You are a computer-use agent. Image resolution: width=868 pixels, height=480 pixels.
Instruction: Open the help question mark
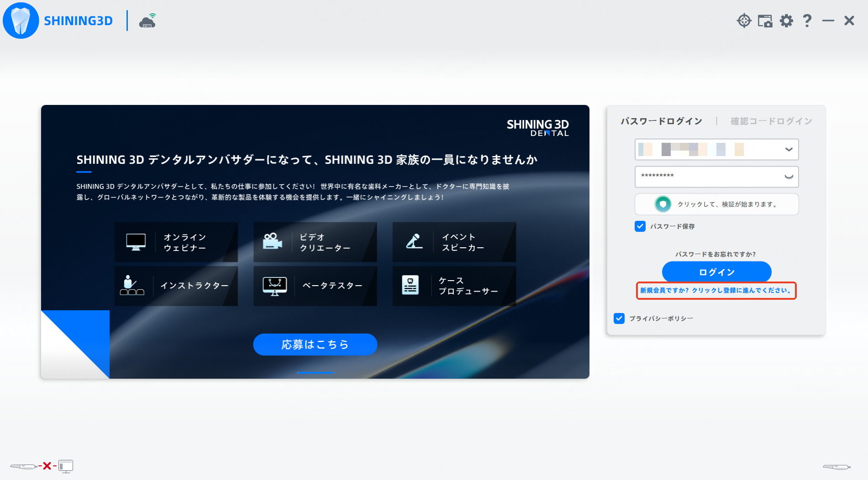pos(807,21)
